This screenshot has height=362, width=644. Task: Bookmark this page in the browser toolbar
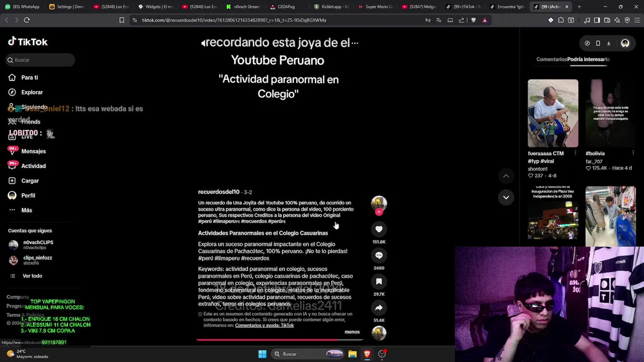pos(121,20)
